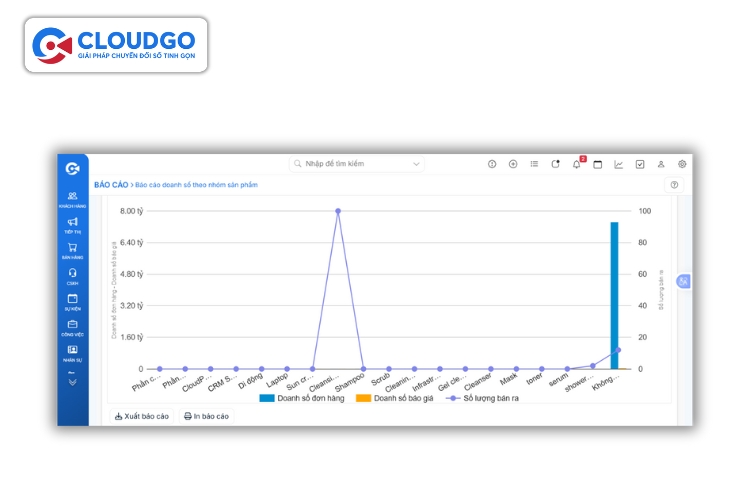
Task: Open the notifications bell icon
Action: pos(577,164)
